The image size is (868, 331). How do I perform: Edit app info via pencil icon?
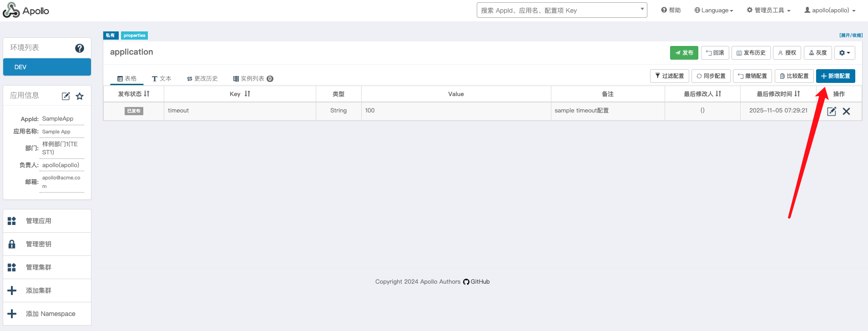tap(66, 96)
